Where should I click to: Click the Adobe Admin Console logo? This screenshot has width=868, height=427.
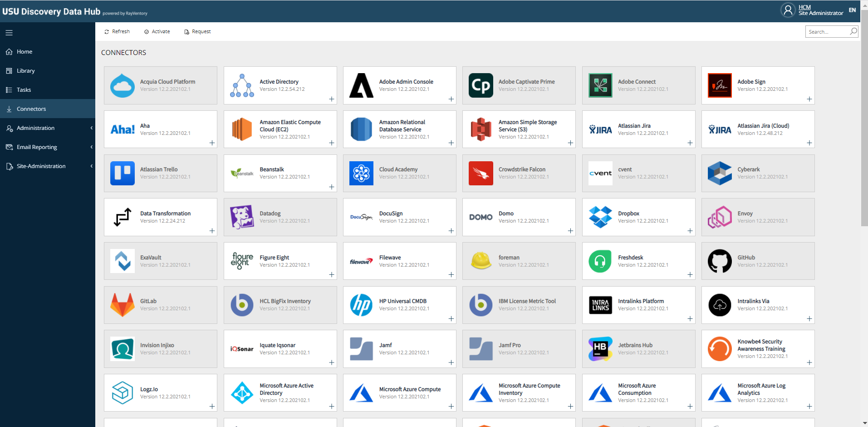(x=361, y=85)
